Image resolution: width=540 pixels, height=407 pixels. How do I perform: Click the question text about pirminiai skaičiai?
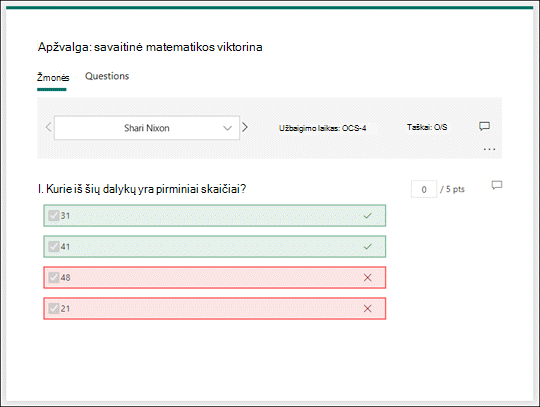142,189
